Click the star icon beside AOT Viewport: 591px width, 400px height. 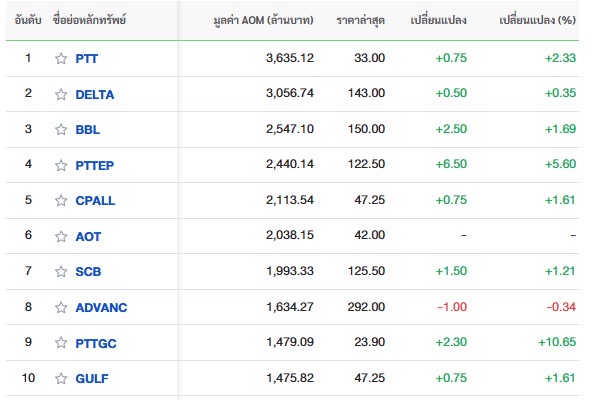tap(61, 236)
